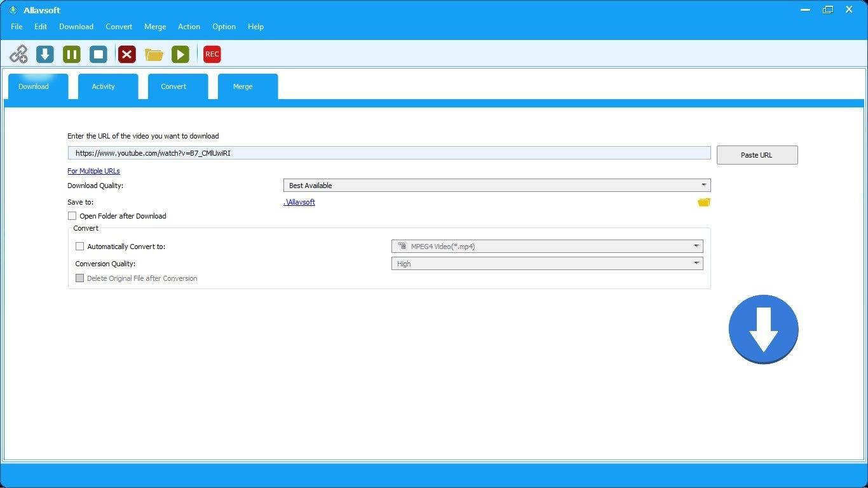Play the file with the green play icon
868x488 pixels.
180,54
